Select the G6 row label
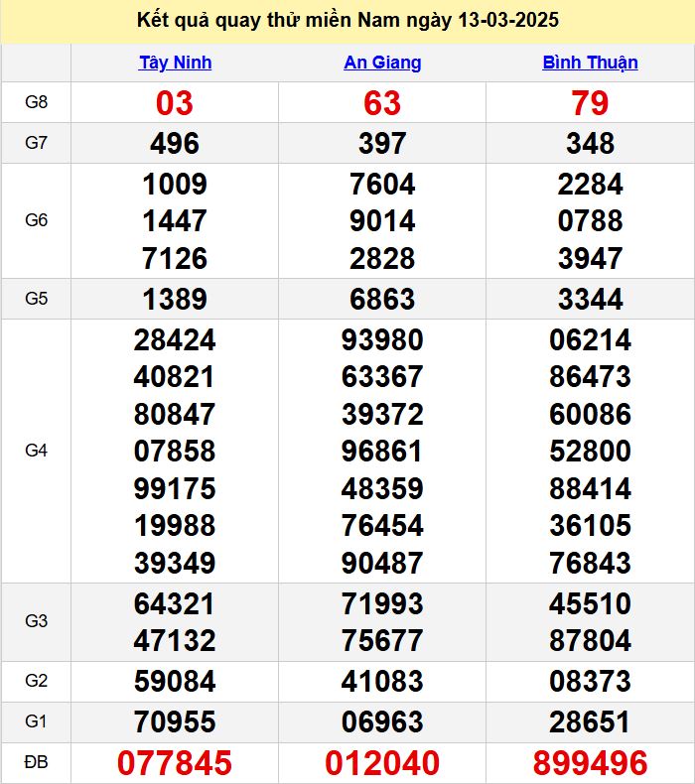 [x=36, y=220]
